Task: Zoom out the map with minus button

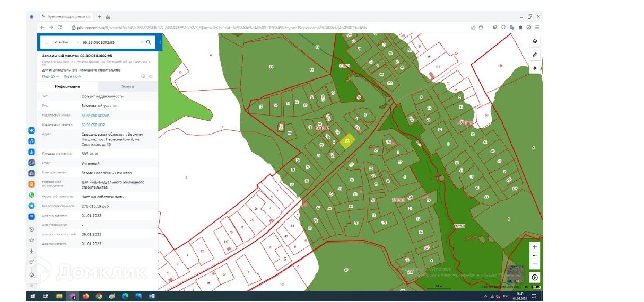Action: (534, 264)
